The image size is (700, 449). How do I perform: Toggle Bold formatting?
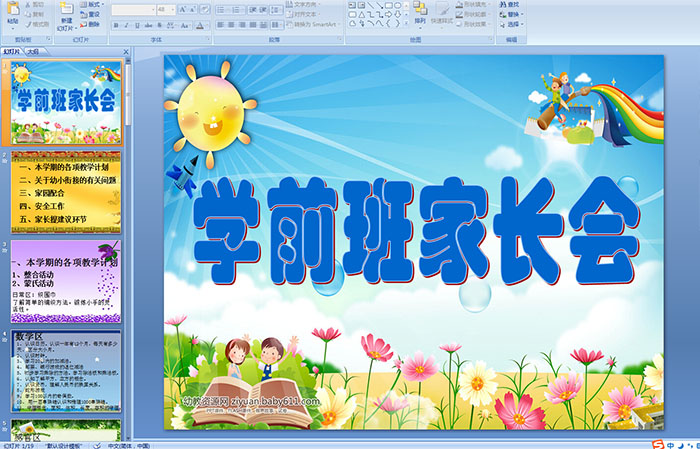(x=116, y=25)
